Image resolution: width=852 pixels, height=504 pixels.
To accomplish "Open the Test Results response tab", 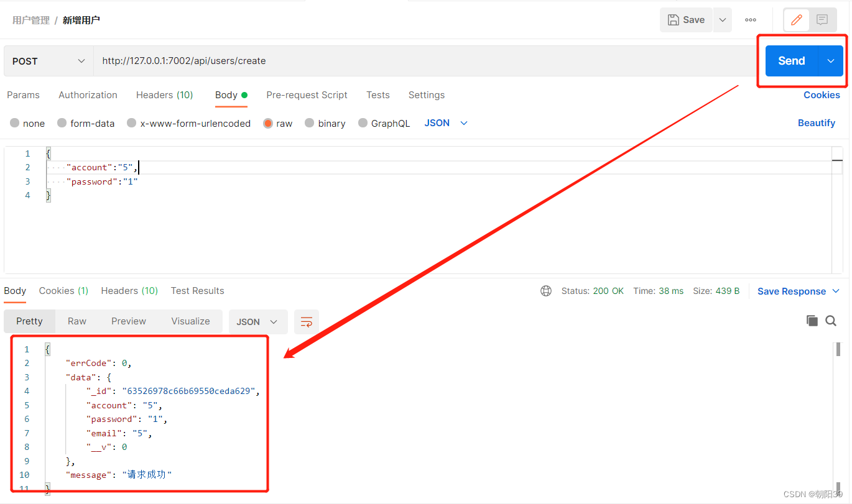I will [197, 291].
